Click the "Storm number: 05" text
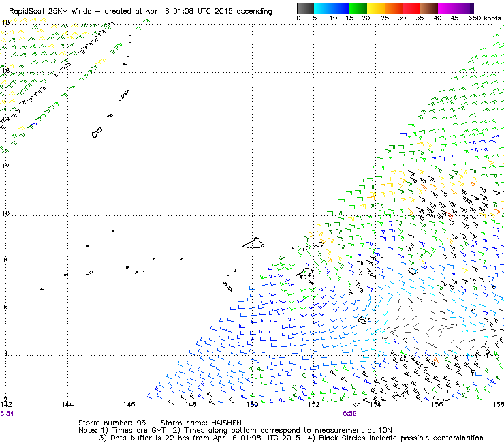504x443 pixels. pos(112,423)
